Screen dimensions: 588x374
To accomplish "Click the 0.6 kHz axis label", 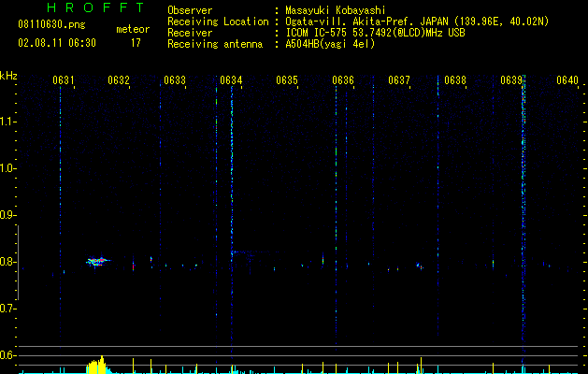I will (x=7, y=355).
